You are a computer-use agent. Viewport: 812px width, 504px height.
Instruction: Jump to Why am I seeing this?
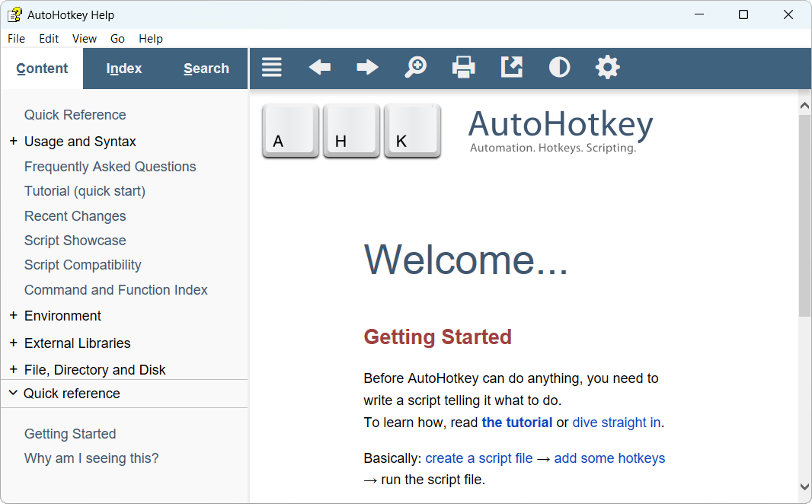pyautogui.click(x=91, y=458)
